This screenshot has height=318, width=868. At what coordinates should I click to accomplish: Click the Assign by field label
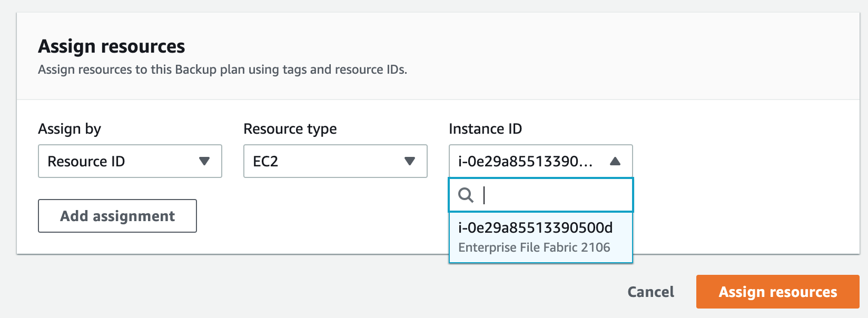70,129
